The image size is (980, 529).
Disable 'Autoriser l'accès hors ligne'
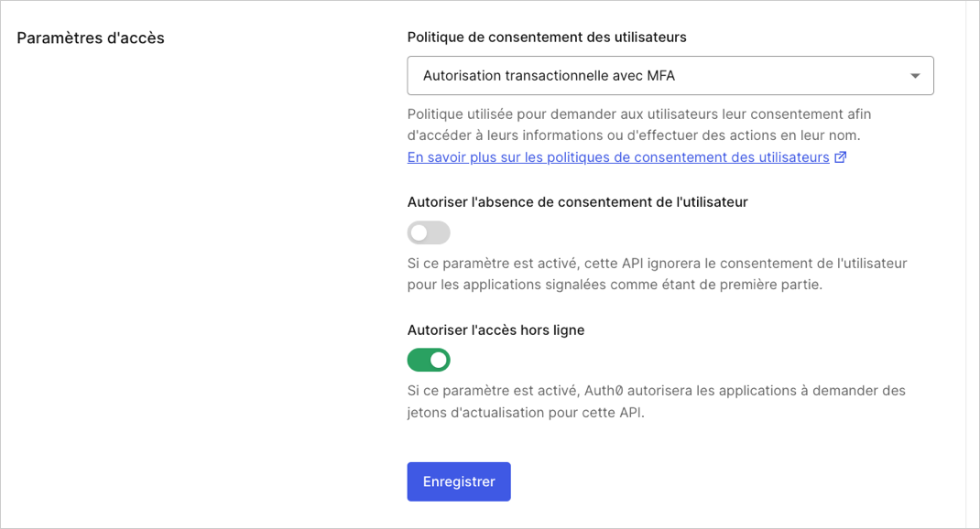tap(429, 360)
